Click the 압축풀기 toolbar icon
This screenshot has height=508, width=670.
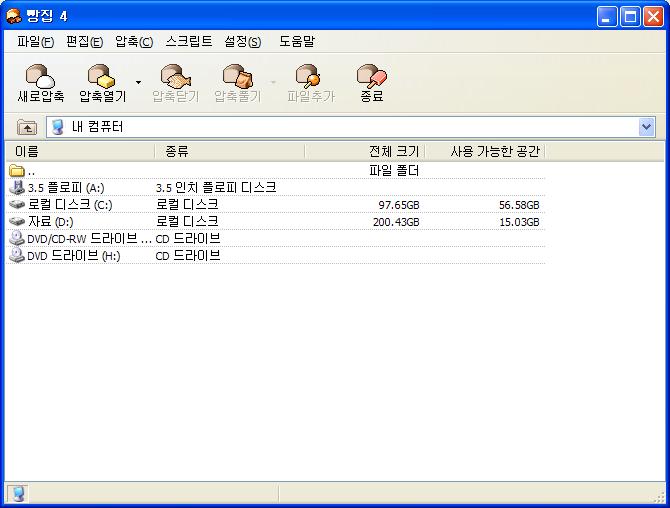point(238,76)
